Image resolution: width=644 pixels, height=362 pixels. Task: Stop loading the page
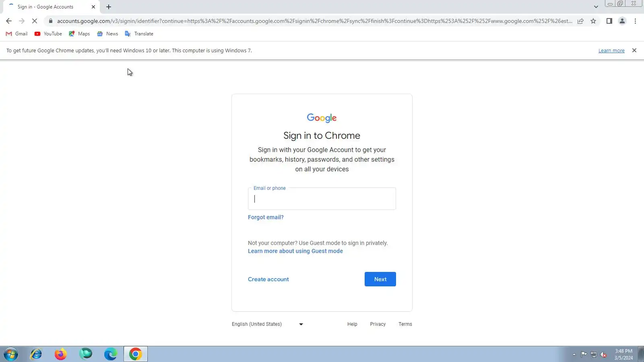tap(35, 21)
